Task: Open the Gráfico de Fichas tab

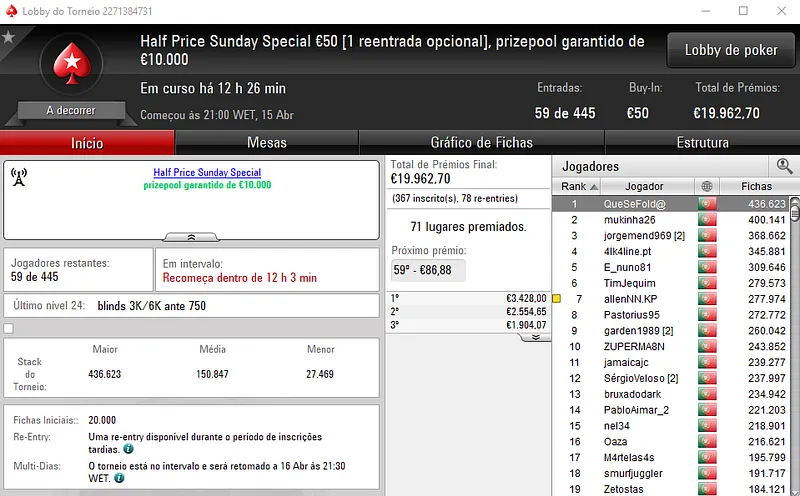Action: pyautogui.click(x=481, y=143)
